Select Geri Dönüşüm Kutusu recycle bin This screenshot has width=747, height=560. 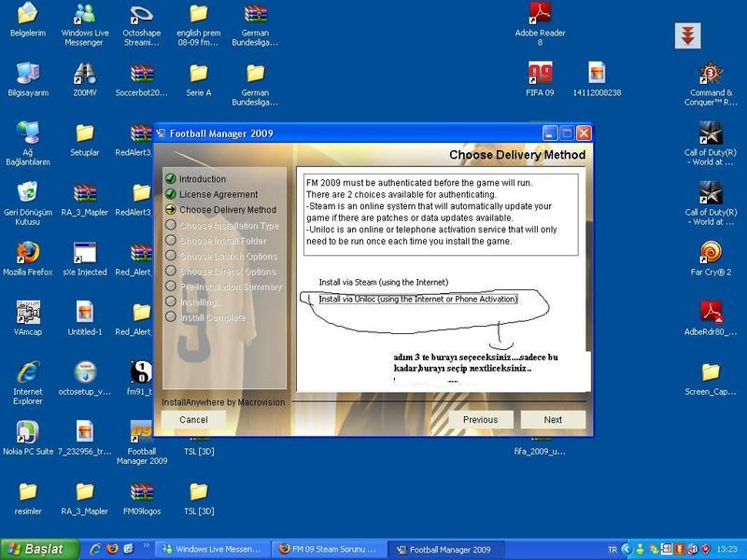pos(28,203)
